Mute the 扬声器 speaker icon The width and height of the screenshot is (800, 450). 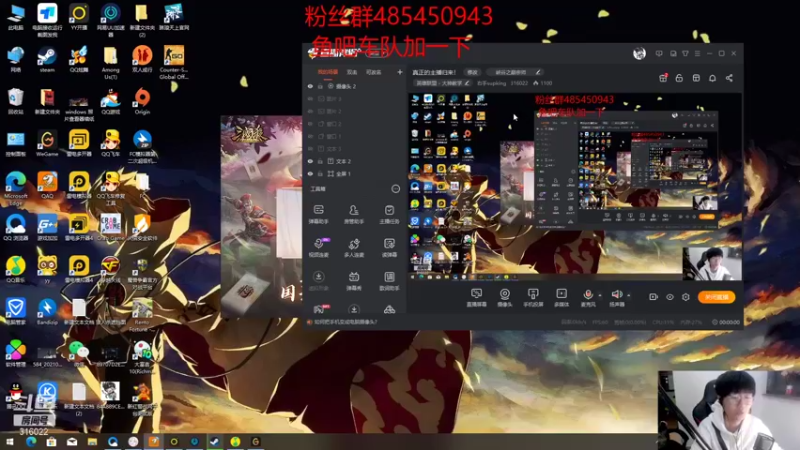coord(617,294)
